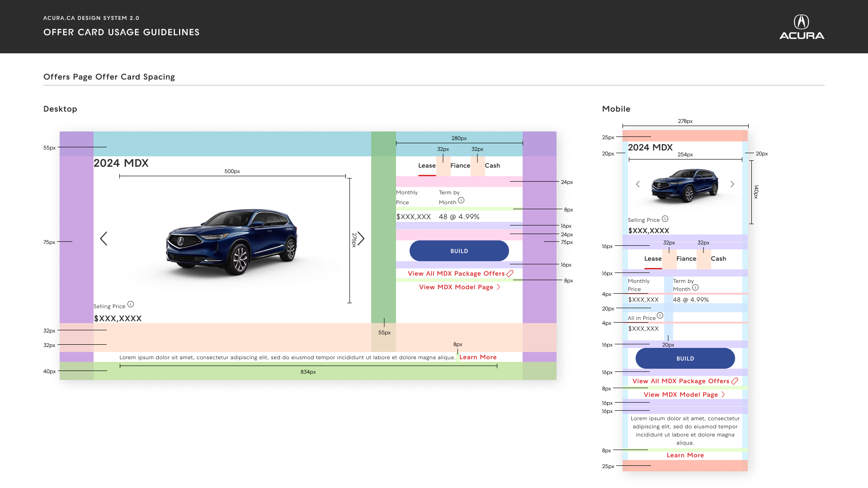This screenshot has width=868, height=488.
Task: Click the blue MDX image on mobile card
Action: tap(685, 185)
